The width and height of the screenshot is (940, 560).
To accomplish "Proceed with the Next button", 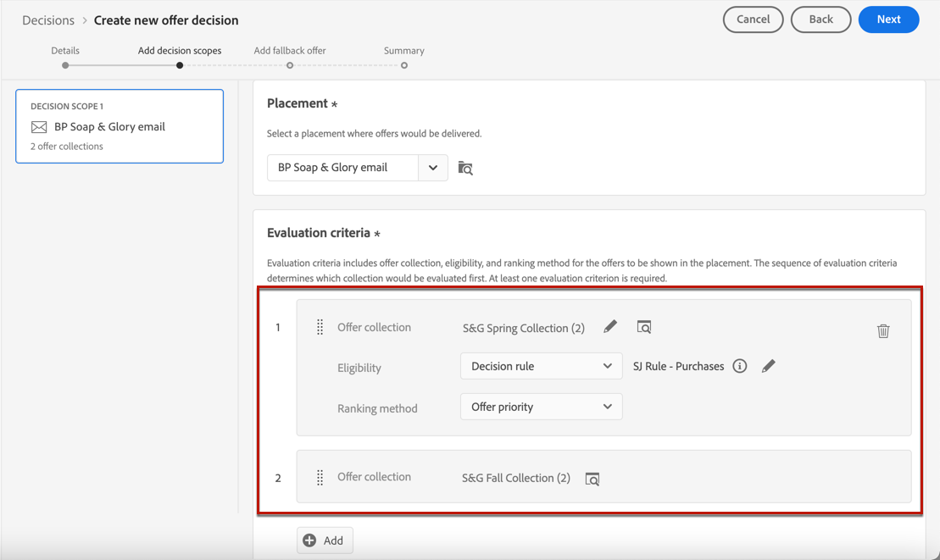I will [888, 19].
